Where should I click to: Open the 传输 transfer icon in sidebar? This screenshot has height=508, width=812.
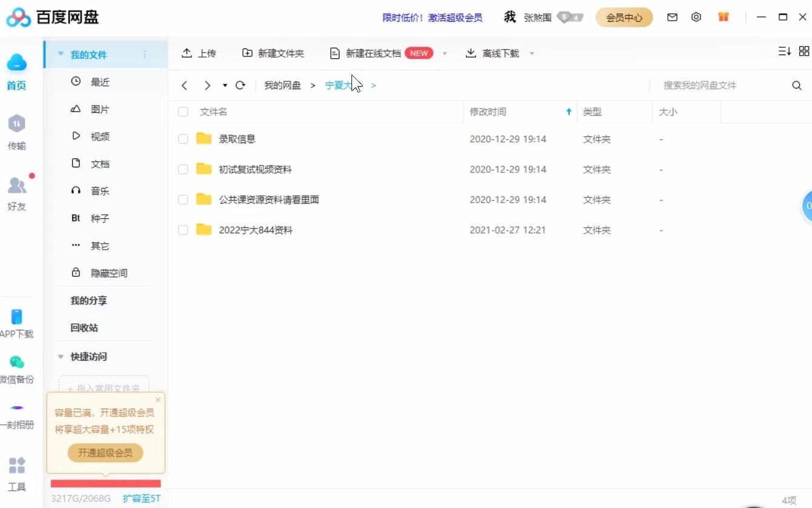pyautogui.click(x=16, y=124)
